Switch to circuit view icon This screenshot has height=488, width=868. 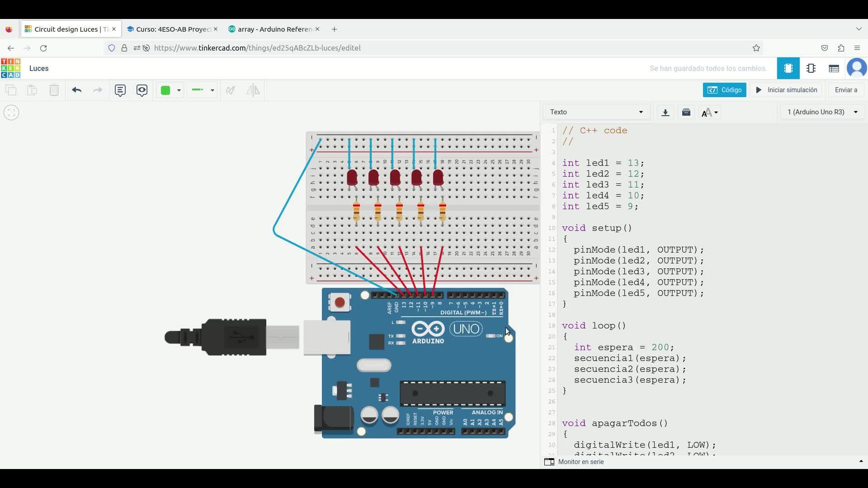point(788,68)
